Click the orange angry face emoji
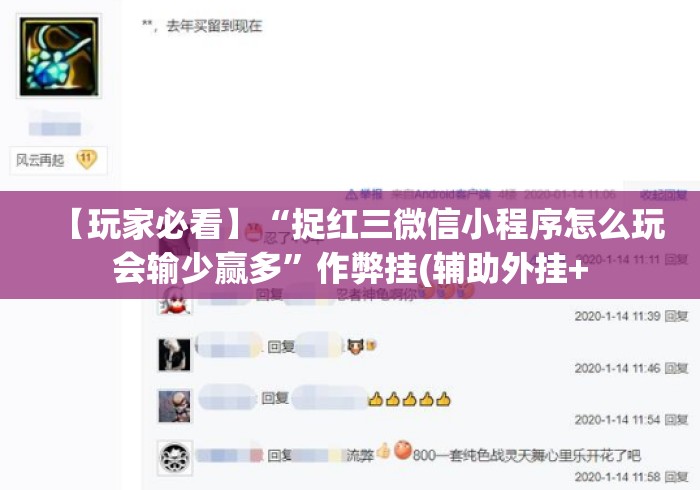The image size is (700, 490). click(x=403, y=450)
